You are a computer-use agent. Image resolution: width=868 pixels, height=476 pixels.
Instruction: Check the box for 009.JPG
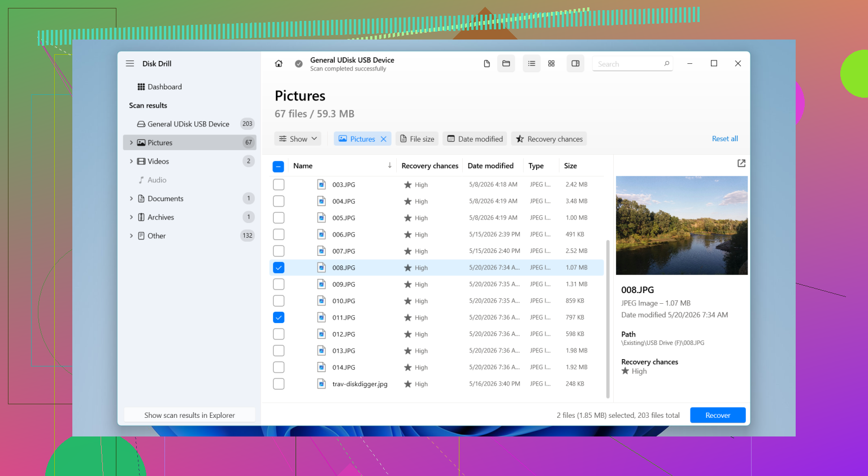pos(279,284)
